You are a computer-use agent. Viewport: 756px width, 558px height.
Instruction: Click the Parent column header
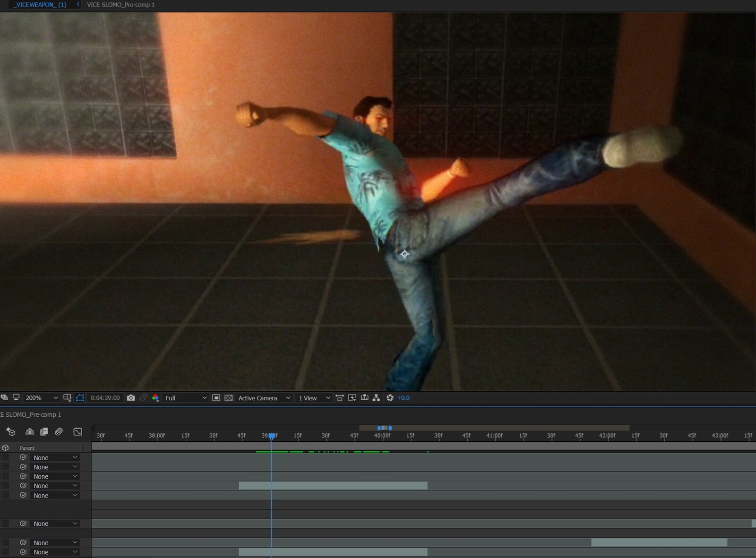point(27,448)
